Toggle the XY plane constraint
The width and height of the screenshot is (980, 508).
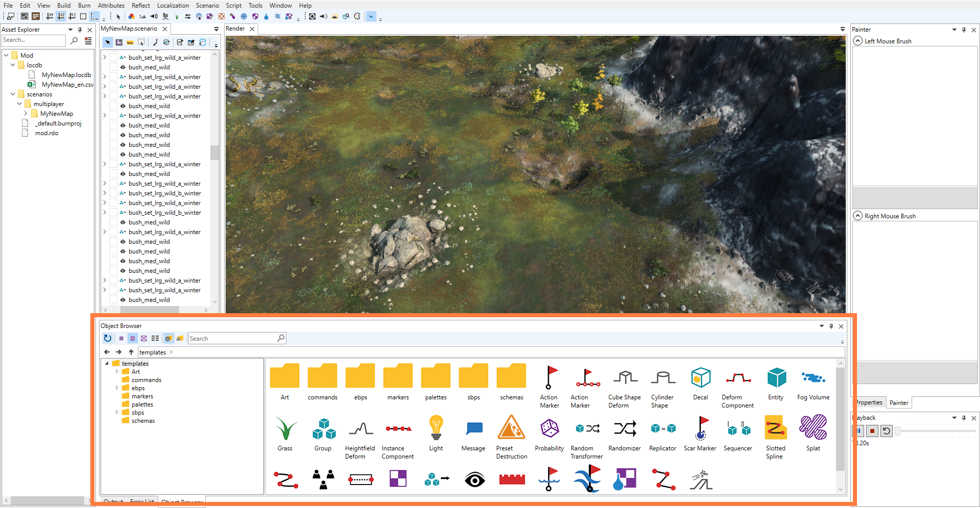[x=50, y=16]
